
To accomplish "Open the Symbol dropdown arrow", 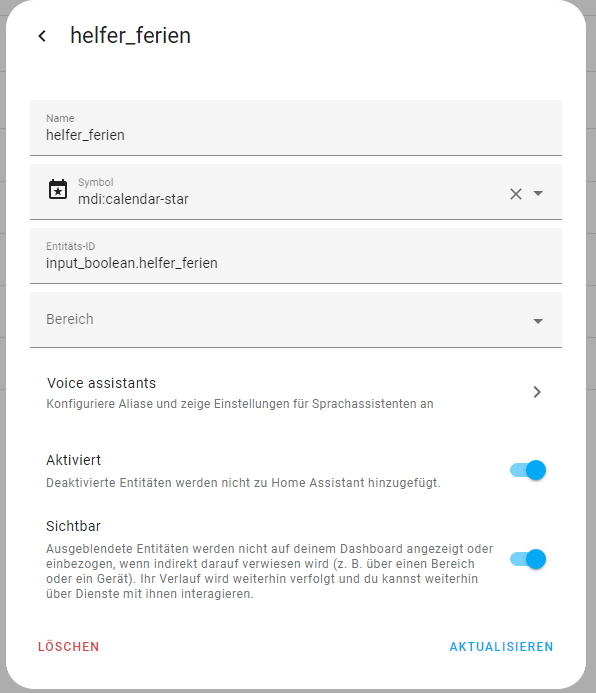I will 538,193.
